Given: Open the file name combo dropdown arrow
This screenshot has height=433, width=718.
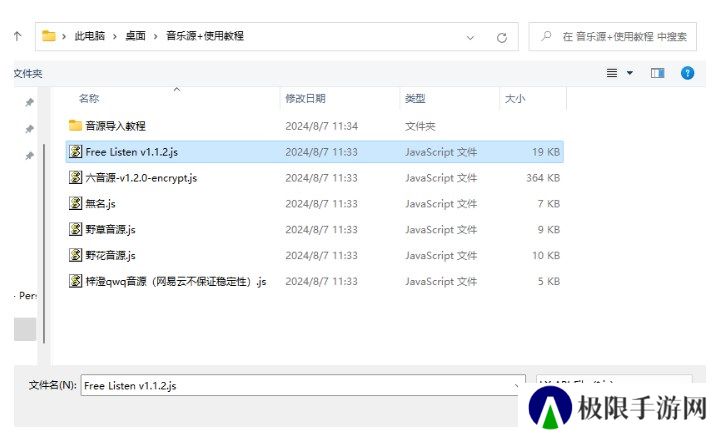Looking at the screenshot, I should click(517, 386).
